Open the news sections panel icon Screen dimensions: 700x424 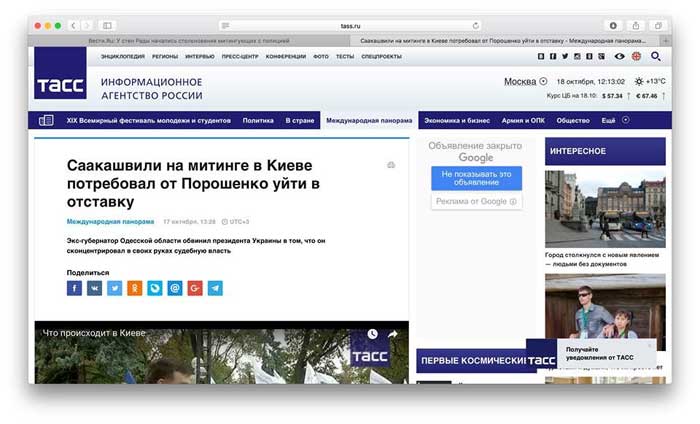(x=46, y=120)
